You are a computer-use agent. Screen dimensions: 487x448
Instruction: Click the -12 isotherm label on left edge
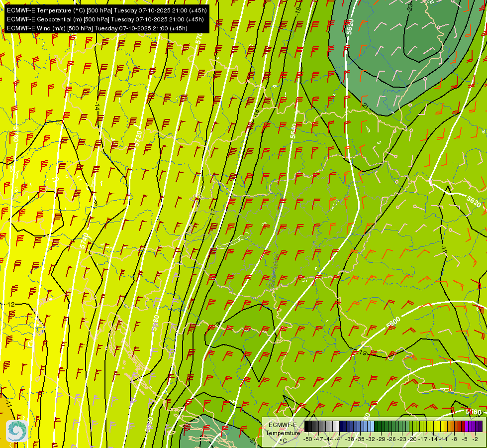pos(11,304)
